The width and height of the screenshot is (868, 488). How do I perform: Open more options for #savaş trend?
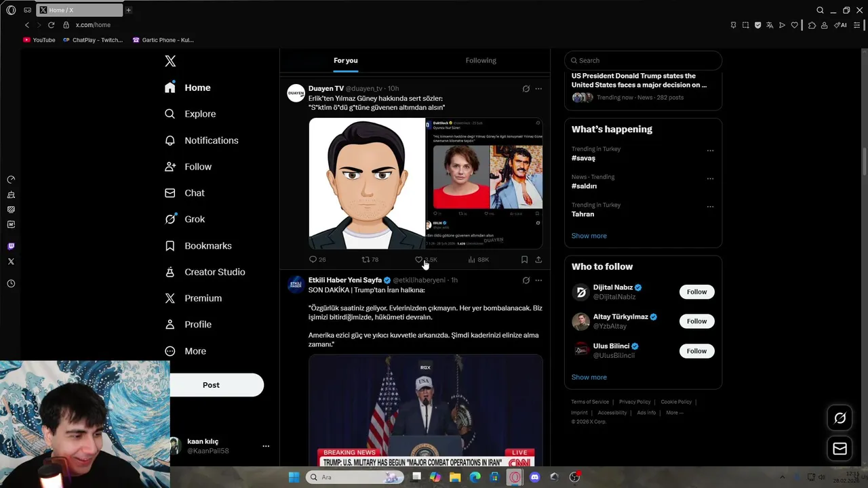pyautogui.click(x=710, y=150)
